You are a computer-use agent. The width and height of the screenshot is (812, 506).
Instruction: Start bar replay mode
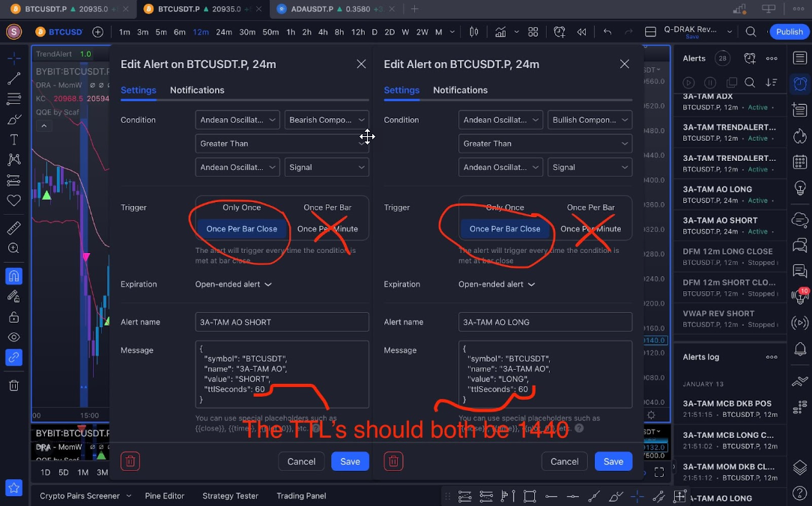[x=581, y=32]
